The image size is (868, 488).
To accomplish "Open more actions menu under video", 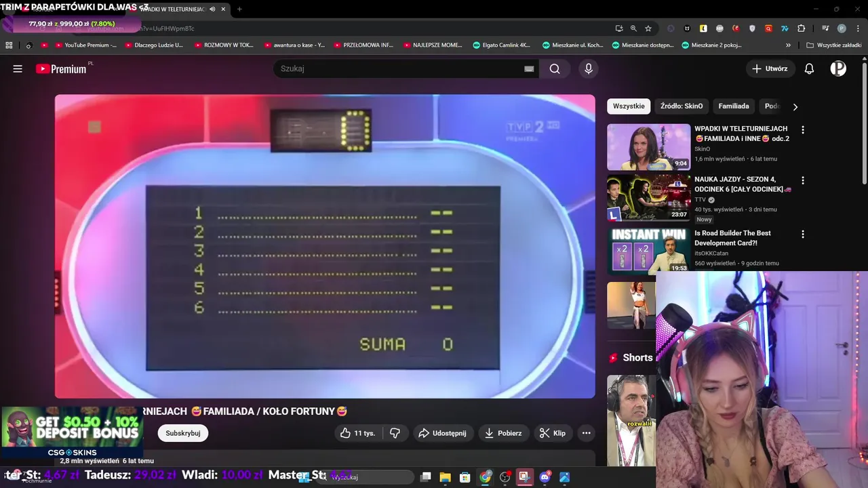I will point(587,433).
